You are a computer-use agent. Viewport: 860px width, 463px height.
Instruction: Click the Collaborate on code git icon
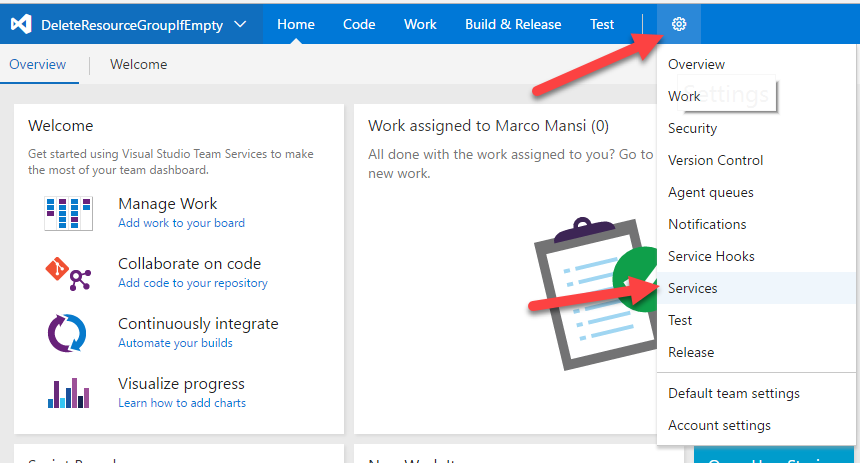(x=68, y=273)
